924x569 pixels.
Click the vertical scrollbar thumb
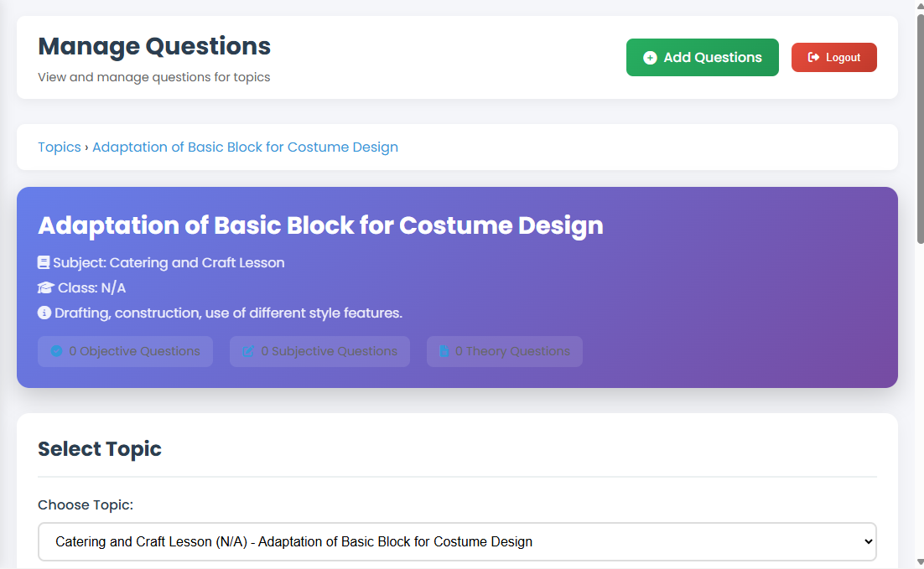coord(919,126)
